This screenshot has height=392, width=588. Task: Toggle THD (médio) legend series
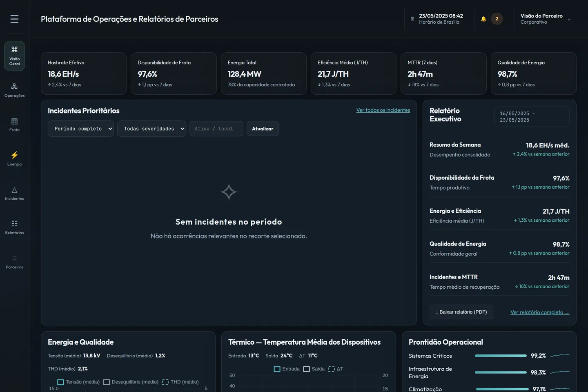[180, 382]
